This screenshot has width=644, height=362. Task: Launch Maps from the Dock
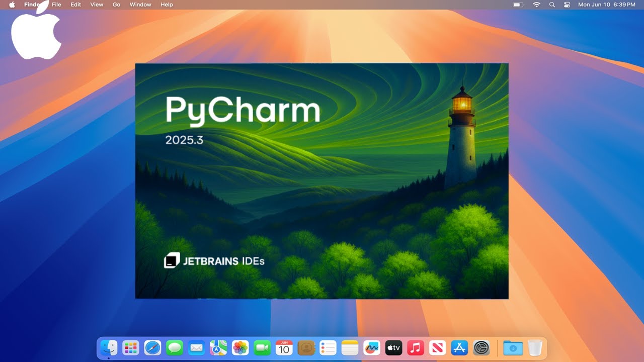(218, 347)
